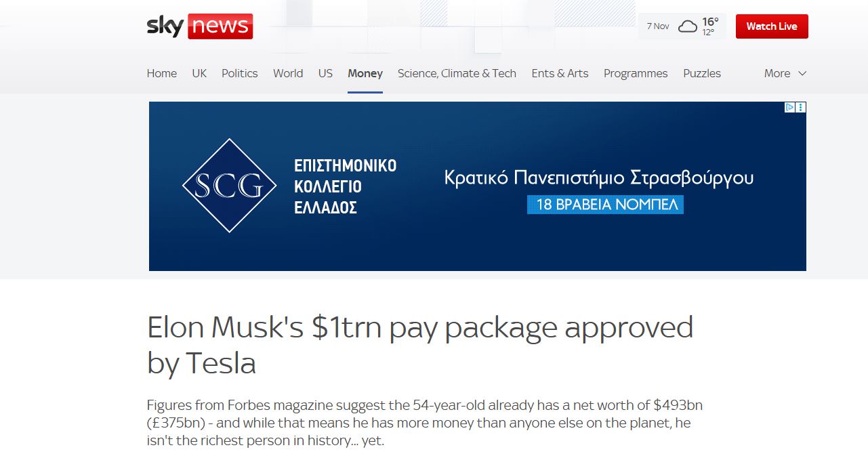This screenshot has height=456, width=868.
Task: Open the AdChoices info icon
Action: (x=789, y=107)
